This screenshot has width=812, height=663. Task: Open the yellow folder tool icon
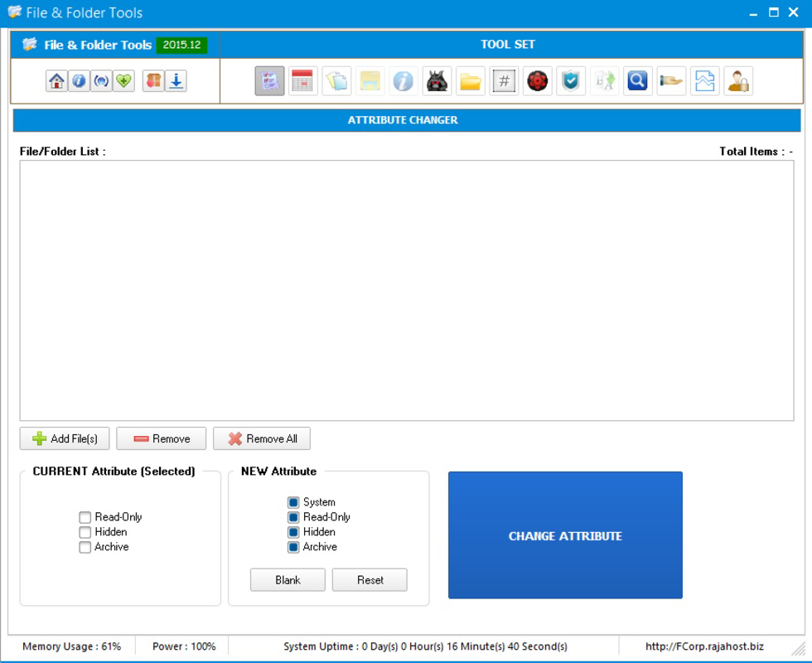pos(470,80)
